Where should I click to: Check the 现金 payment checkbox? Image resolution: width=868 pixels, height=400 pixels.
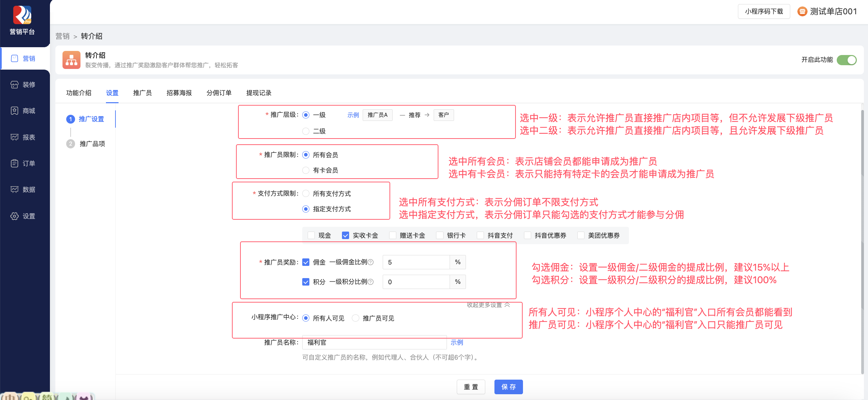(x=311, y=235)
